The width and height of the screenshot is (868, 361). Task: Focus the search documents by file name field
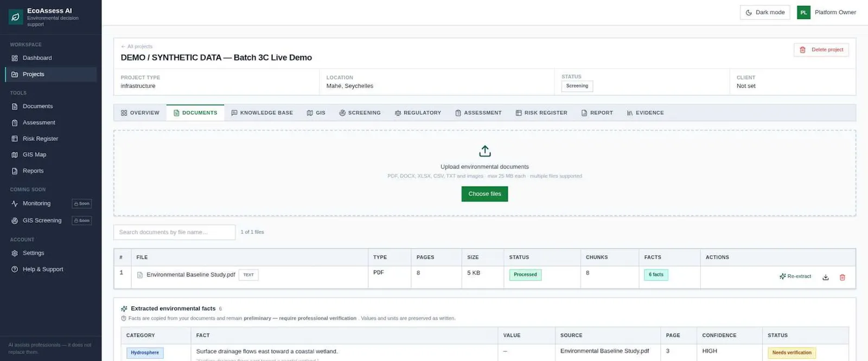tap(175, 232)
